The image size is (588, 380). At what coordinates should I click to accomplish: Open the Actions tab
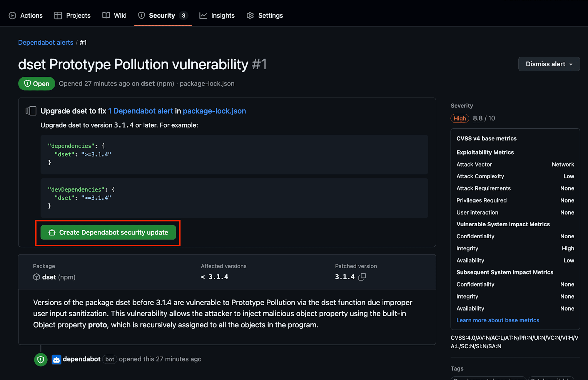(x=26, y=16)
